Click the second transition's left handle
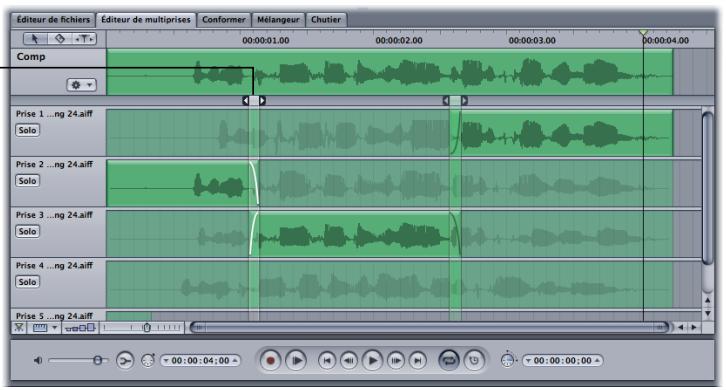The image size is (726, 390). (x=446, y=100)
